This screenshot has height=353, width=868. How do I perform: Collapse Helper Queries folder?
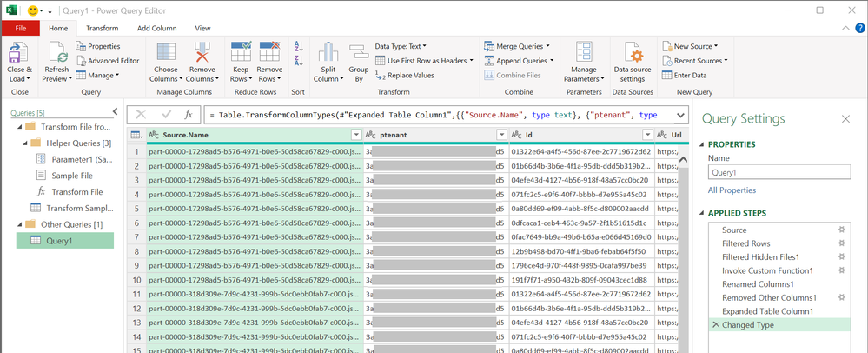point(25,143)
